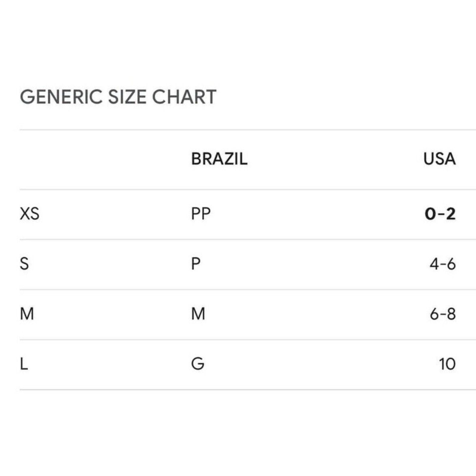Click the XS size row label
Screen dimensions: 476x476
coord(29,214)
